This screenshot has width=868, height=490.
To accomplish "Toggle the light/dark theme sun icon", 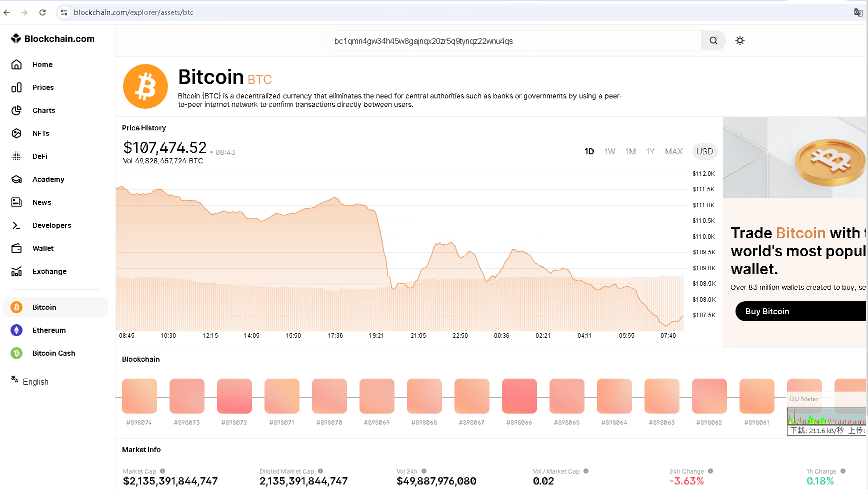I will click(740, 41).
